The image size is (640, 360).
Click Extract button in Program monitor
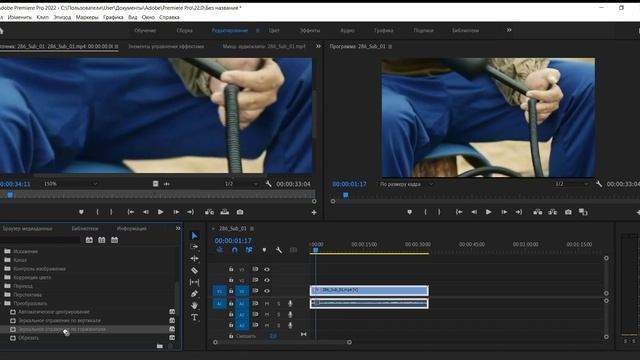pyautogui.click(x=553, y=212)
